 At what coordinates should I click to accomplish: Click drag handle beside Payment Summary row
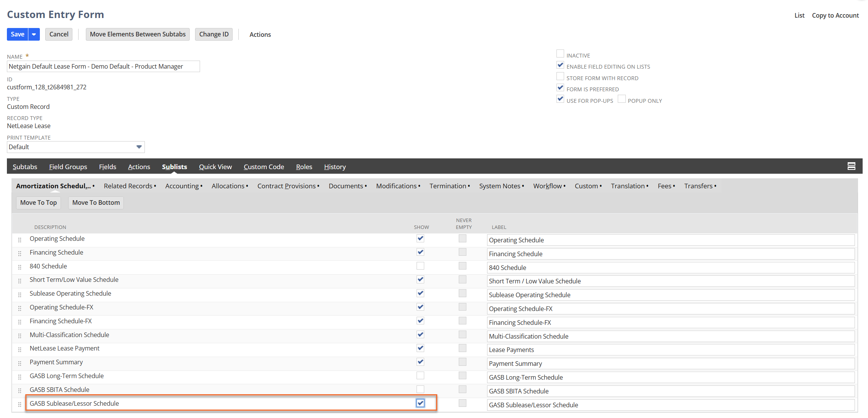coord(20,363)
